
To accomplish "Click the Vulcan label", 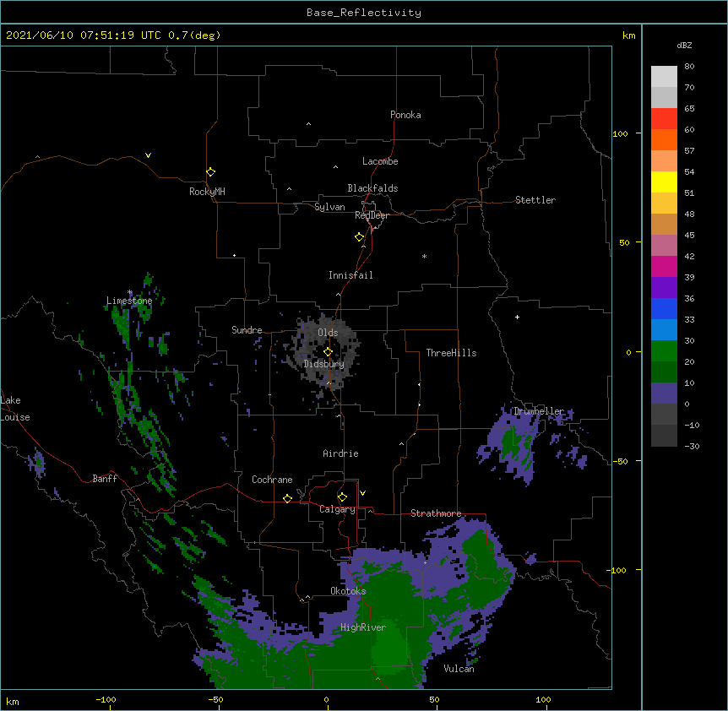I will [459, 669].
